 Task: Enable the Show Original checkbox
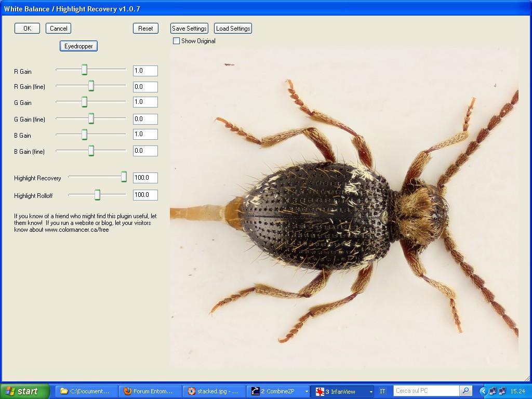177,41
